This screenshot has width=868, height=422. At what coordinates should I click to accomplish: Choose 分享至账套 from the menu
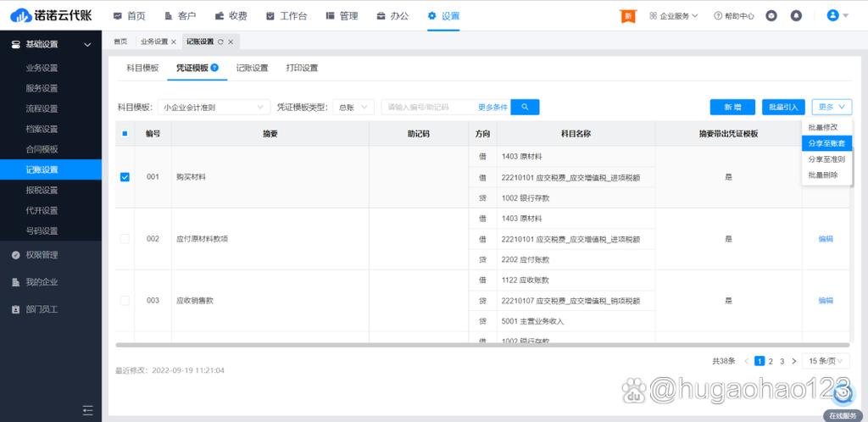[x=826, y=143]
